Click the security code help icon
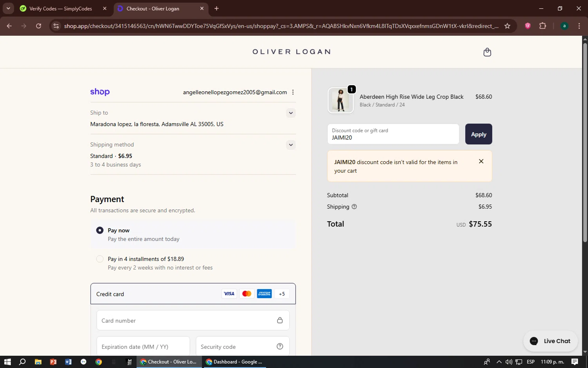Image resolution: width=588 pixels, height=368 pixels. pyautogui.click(x=280, y=346)
